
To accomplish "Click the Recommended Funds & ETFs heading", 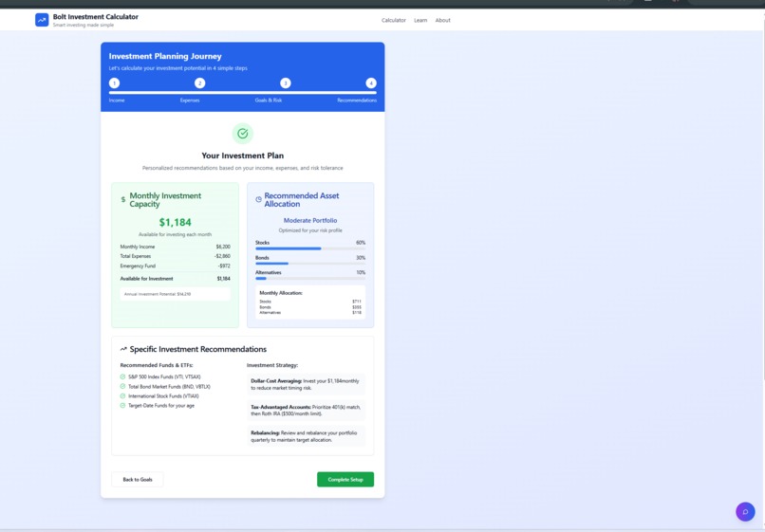I will 157,365.
